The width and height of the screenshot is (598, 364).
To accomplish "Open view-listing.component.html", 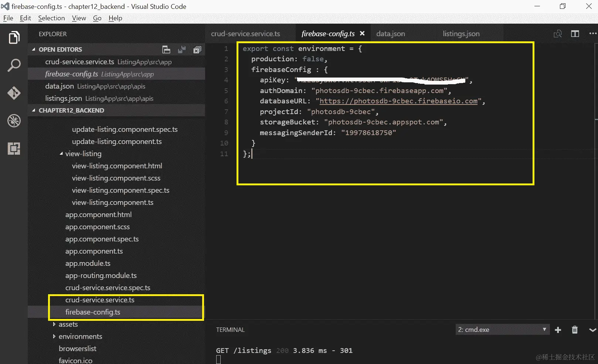I will 117,166.
